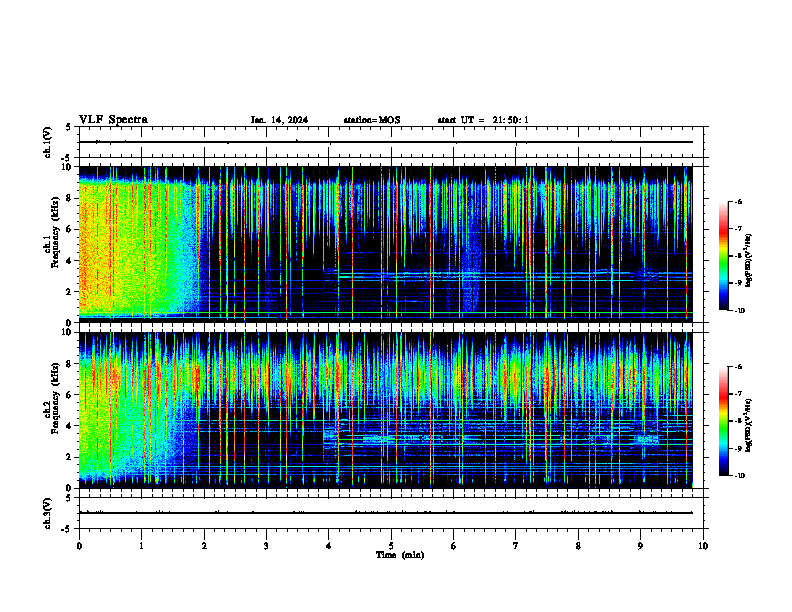Click the "station=MOS" header label
The height and width of the screenshot is (612, 792).
tap(372, 120)
